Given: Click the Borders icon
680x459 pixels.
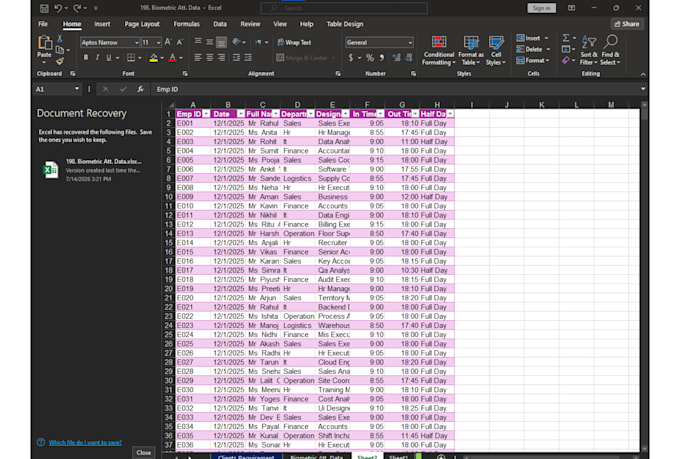Looking at the screenshot, I should (131, 57).
